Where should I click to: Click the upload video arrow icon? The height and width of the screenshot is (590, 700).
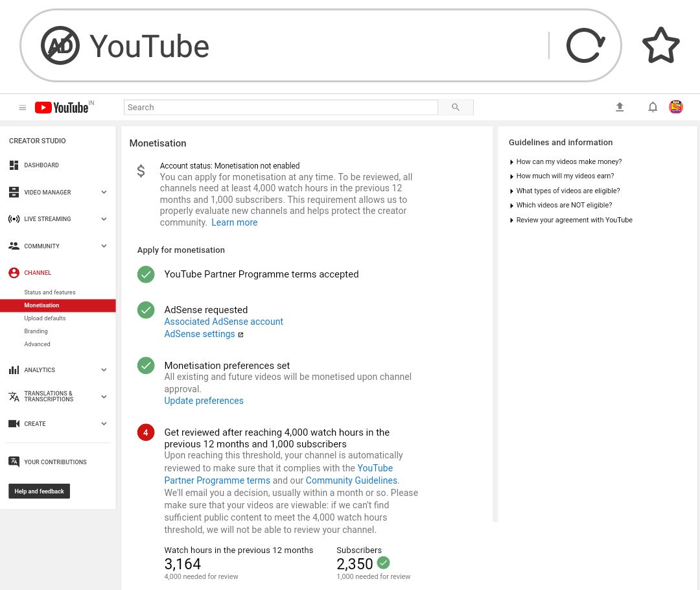(x=619, y=107)
